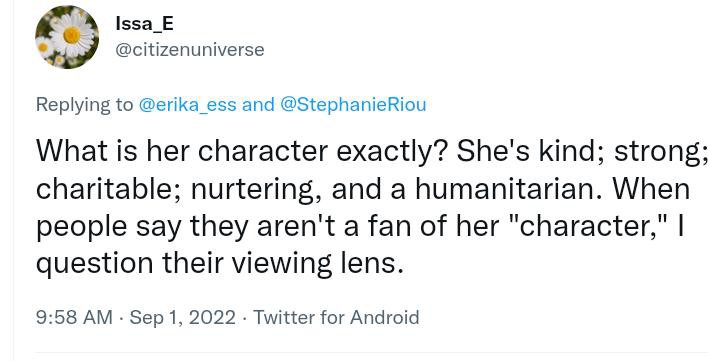Open the Twitter for Android source label
Viewport: 708px width, 362px height.
(x=336, y=317)
